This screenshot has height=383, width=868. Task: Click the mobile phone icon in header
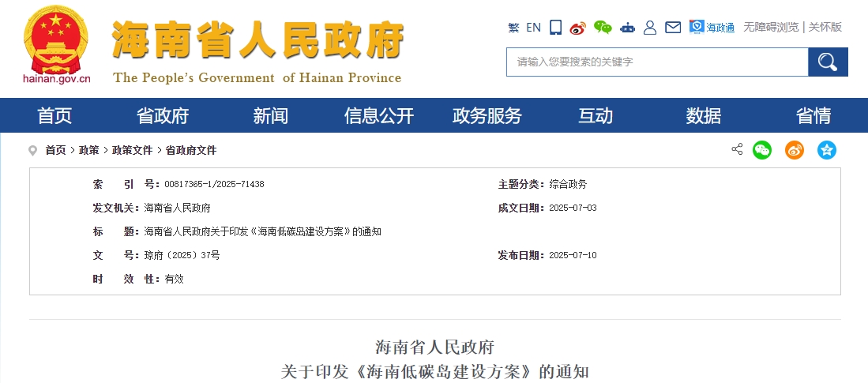pos(555,28)
